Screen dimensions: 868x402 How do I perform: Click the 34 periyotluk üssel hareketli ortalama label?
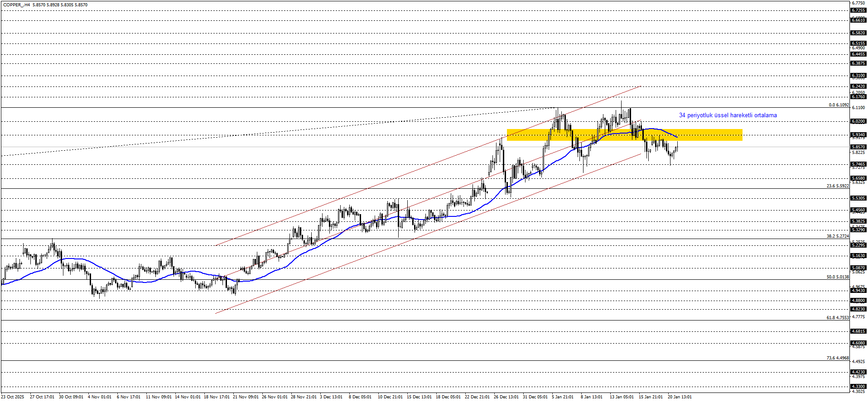(728, 115)
